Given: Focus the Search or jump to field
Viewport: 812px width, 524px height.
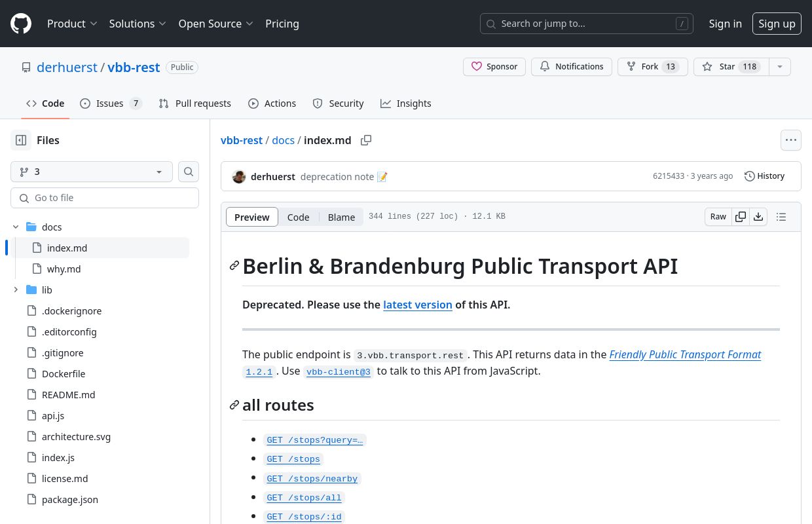Looking at the screenshot, I should tap(587, 24).
